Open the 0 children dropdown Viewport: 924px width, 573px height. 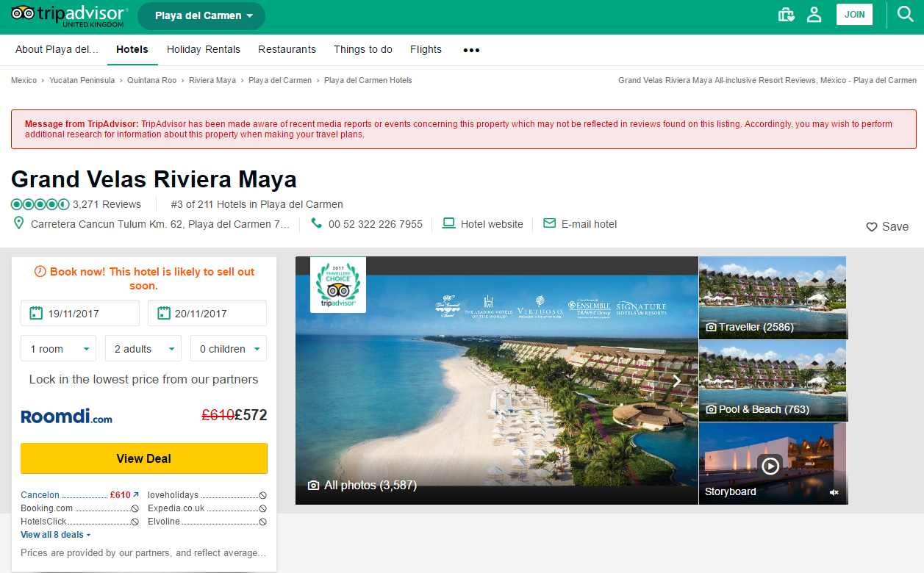(x=229, y=349)
